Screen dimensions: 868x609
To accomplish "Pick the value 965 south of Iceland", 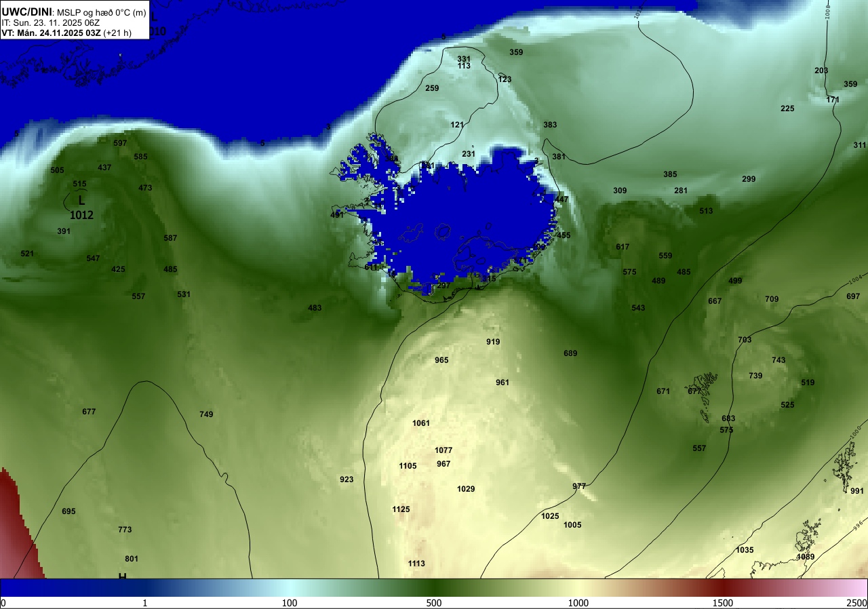I will 441,360.
